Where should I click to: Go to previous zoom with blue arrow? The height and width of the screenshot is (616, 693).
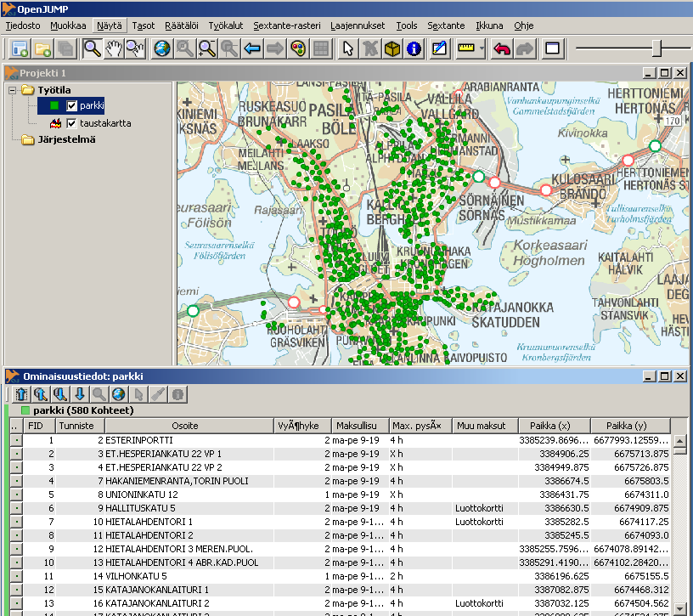click(252, 48)
